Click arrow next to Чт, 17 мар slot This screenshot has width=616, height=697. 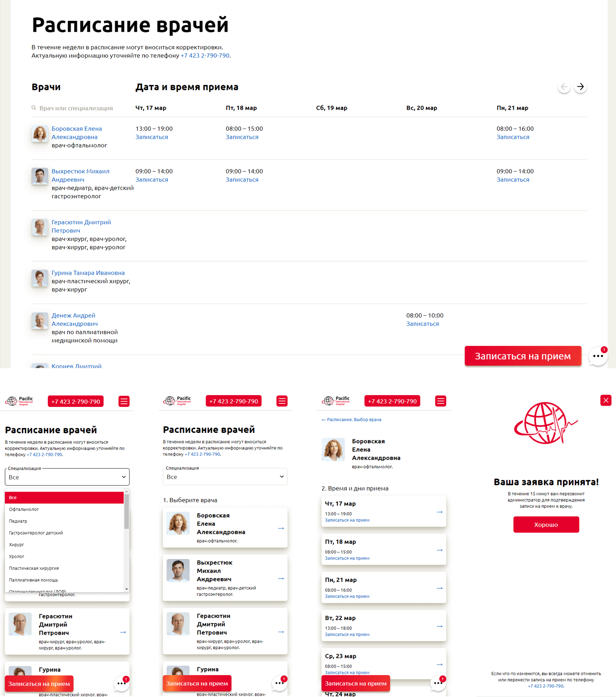440,512
